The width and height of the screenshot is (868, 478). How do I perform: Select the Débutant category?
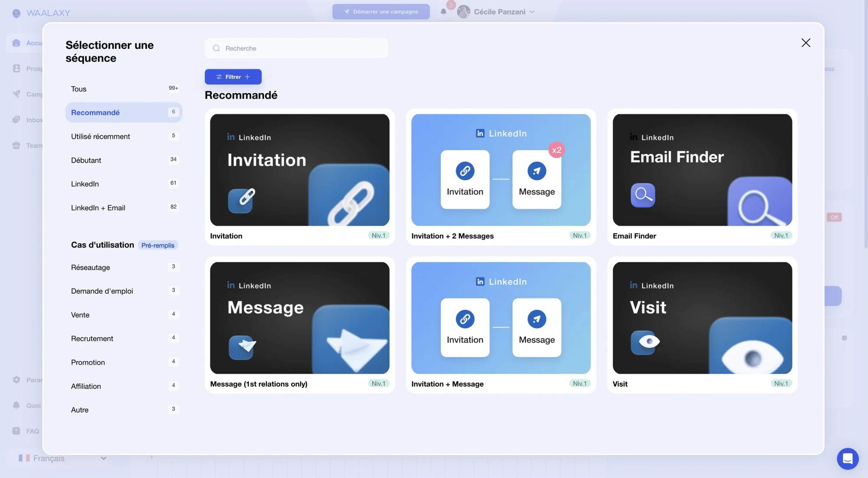(x=124, y=160)
